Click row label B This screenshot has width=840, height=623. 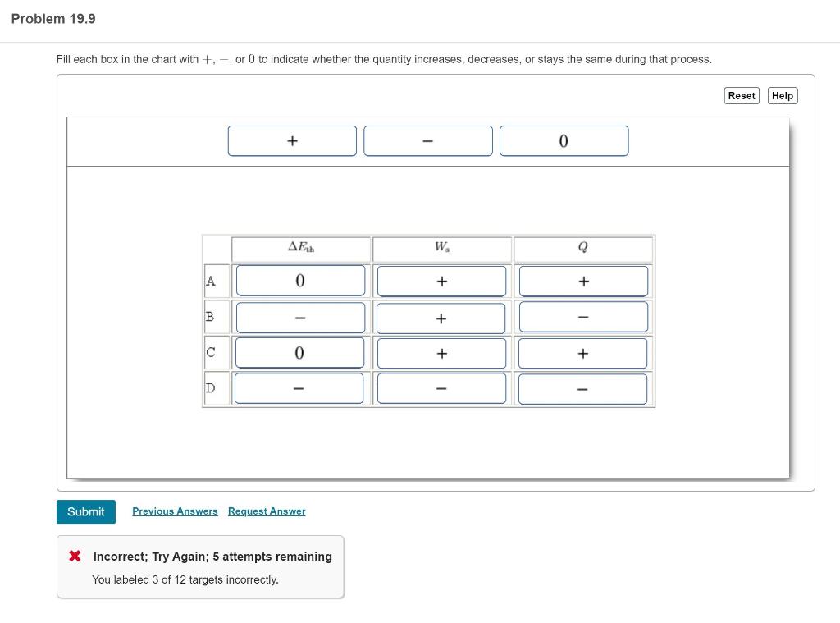click(210, 316)
